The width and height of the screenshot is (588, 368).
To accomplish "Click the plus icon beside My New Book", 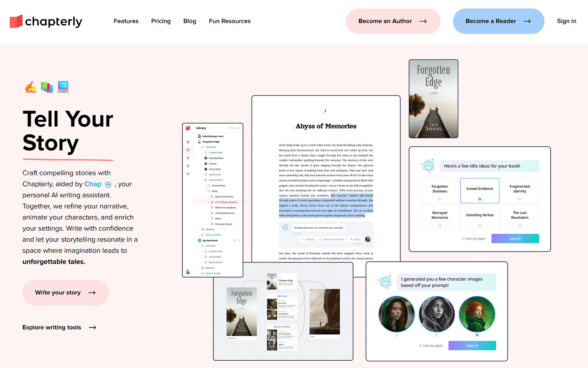I will (x=239, y=241).
